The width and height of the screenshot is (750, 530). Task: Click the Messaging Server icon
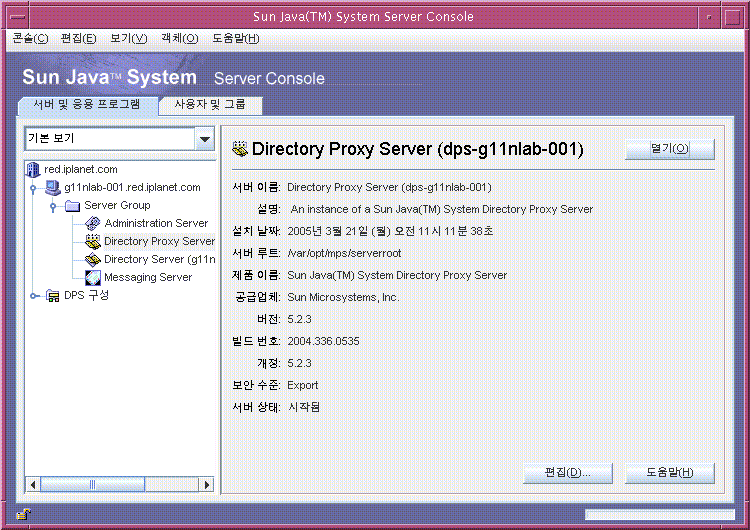coord(93,277)
